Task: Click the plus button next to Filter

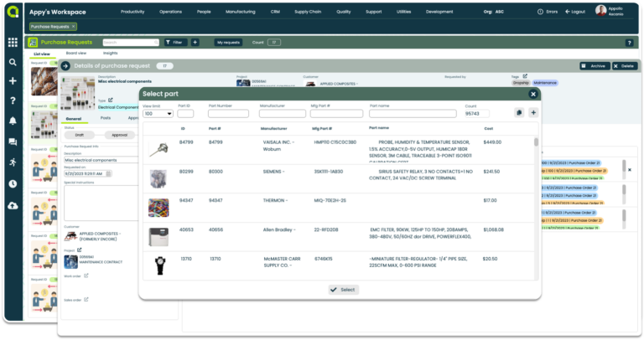Action: (195, 42)
